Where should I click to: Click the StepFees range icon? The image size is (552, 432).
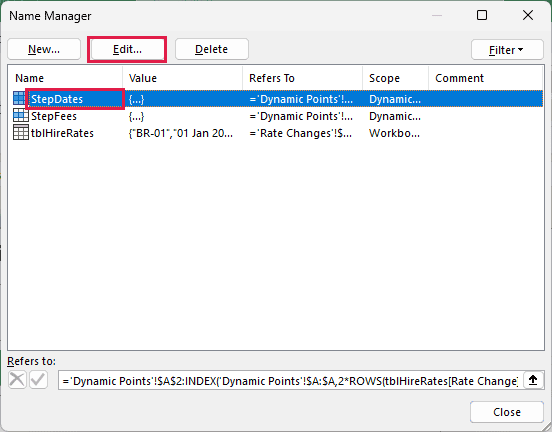20,115
